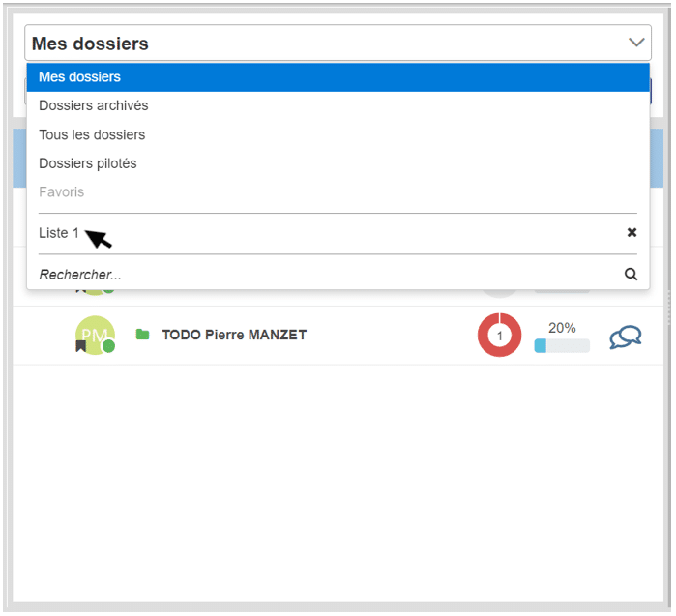Click the green status dot on PM avatar
This screenshot has width=676, height=616.
(108, 346)
